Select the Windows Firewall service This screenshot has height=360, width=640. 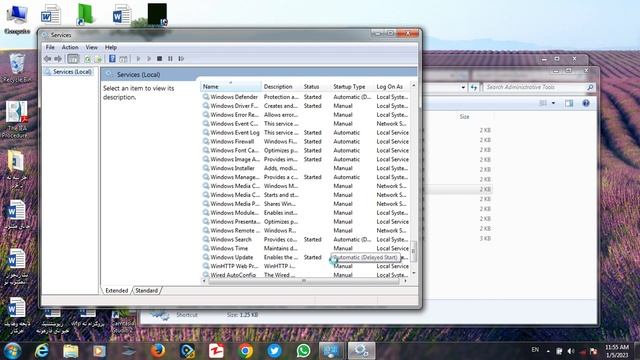pyautogui.click(x=232, y=142)
